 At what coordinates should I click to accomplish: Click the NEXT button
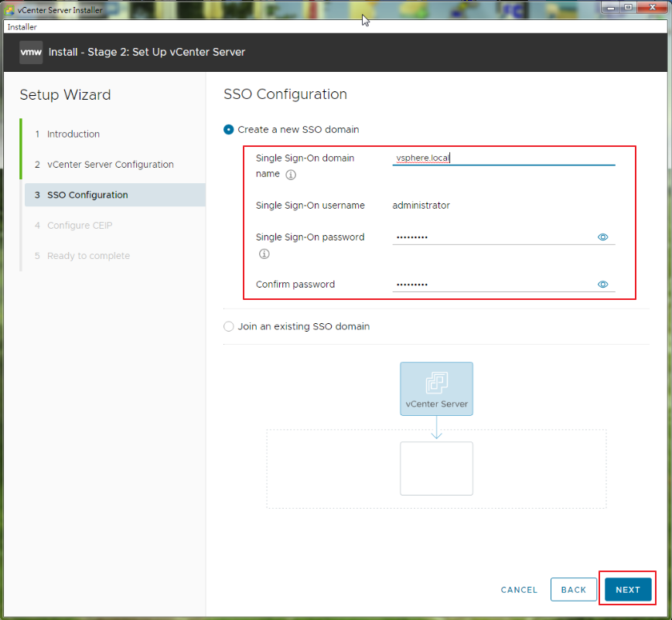coord(628,590)
